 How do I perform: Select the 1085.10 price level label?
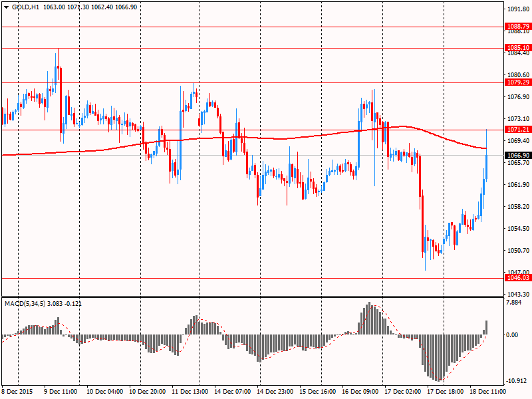tap(517, 48)
